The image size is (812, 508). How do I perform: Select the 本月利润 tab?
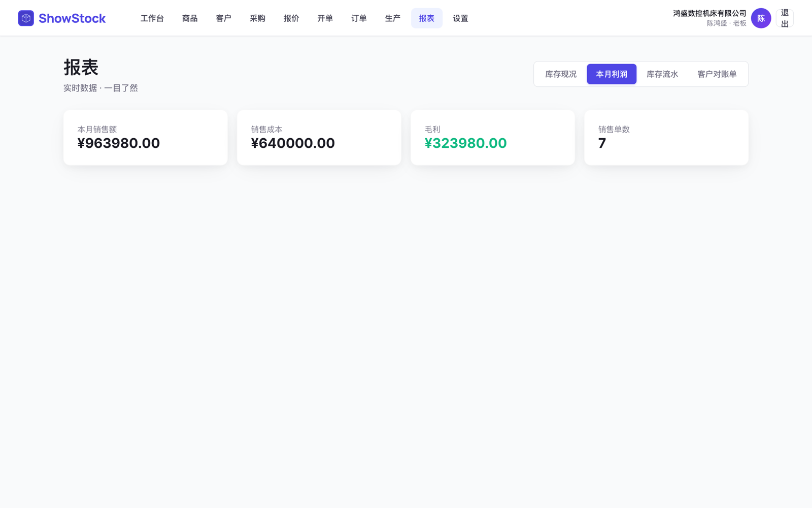(x=612, y=74)
